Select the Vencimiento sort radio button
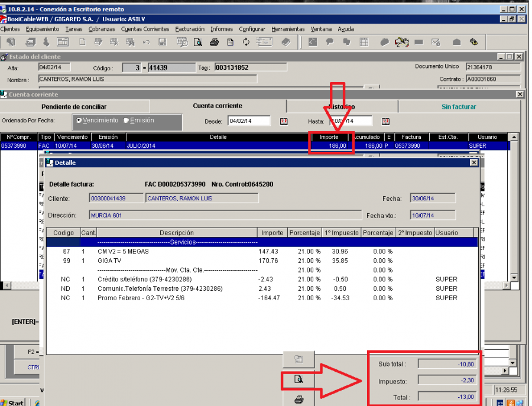Screen dimensions: 532x406 79,121
